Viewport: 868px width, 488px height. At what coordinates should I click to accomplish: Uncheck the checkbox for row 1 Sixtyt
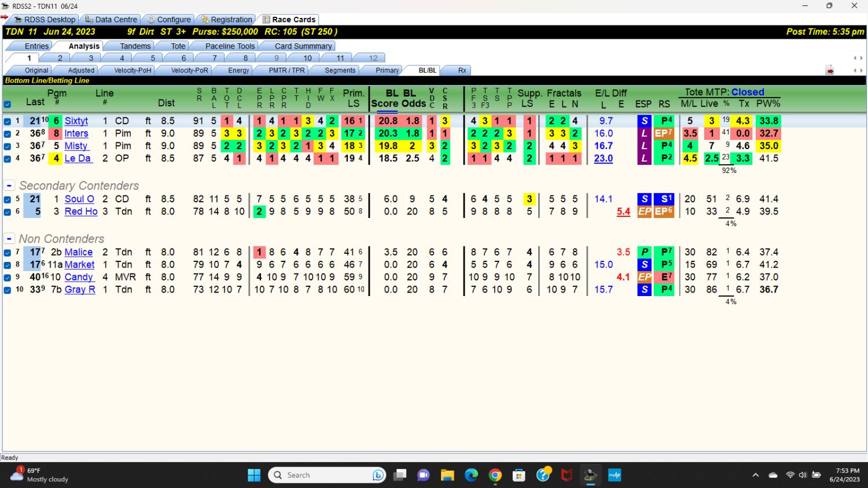click(8, 121)
